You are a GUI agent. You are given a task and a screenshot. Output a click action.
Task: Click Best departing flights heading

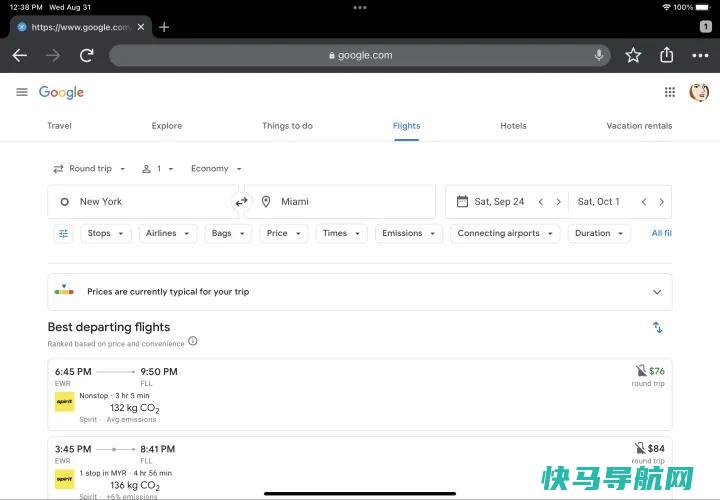tap(109, 327)
